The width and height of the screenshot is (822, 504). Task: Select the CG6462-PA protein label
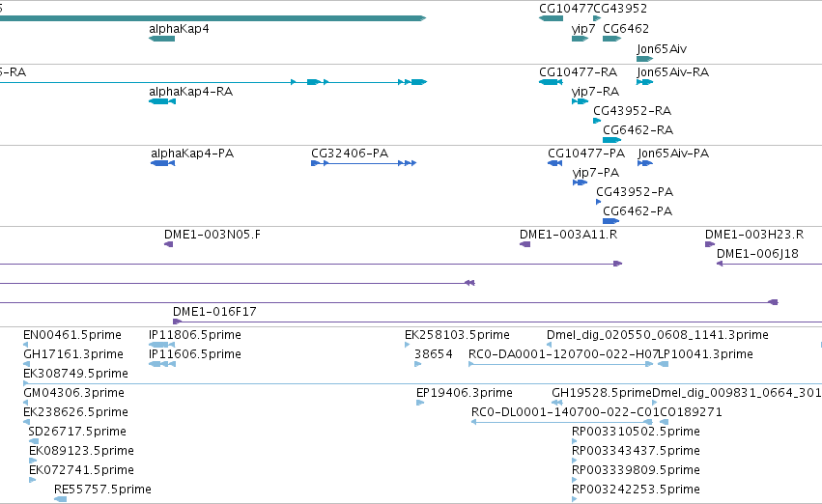pos(638,211)
